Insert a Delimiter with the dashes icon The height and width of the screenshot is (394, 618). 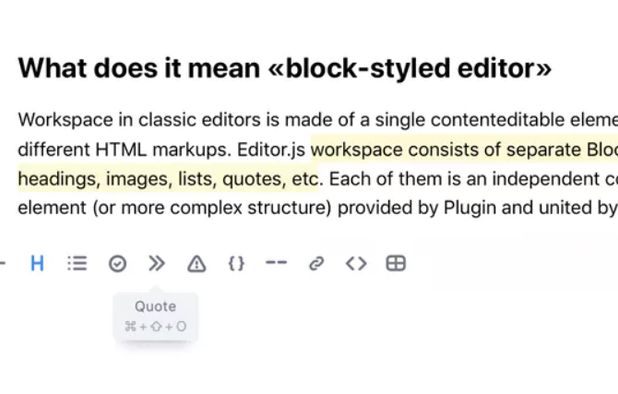coord(276,262)
